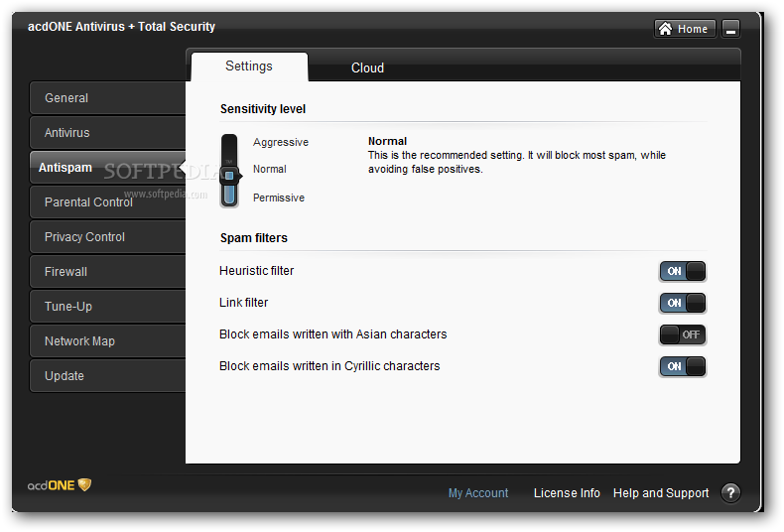The image size is (784, 532).
Task: Click the Heuristic filter label
Action: click(x=256, y=271)
